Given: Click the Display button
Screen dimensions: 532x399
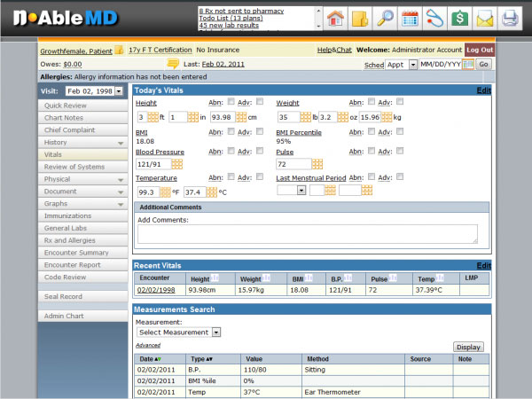Looking at the screenshot, I should pyautogui.click(x=470, y=347).
